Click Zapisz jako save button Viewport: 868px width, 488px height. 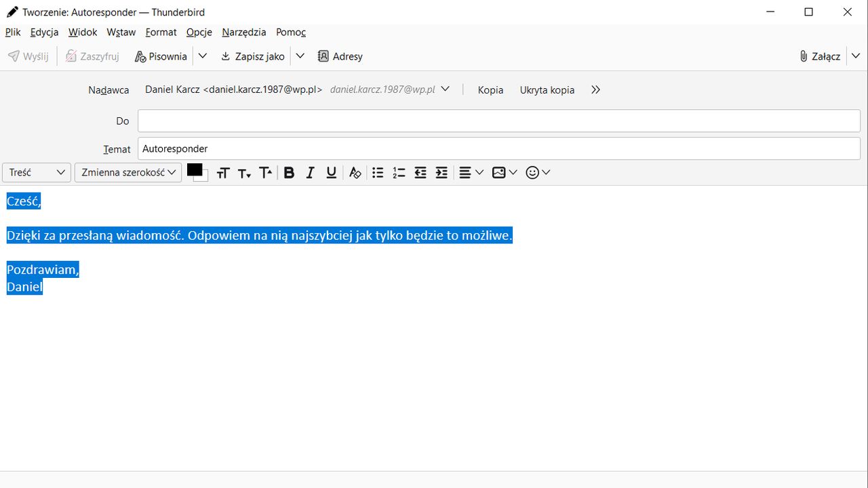coord(253,56)
